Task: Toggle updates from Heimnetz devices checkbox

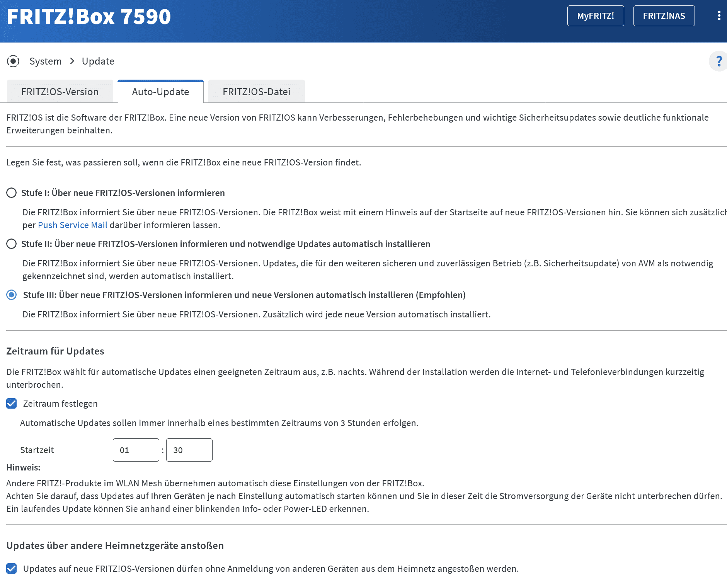Action: tap(12, 569)
